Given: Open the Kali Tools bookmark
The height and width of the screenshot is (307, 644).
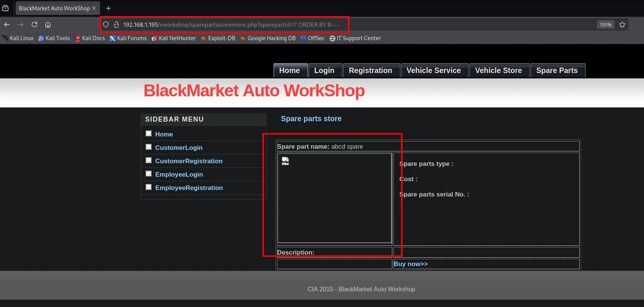Looking at the screenshot, I should [x=54, y=38].
